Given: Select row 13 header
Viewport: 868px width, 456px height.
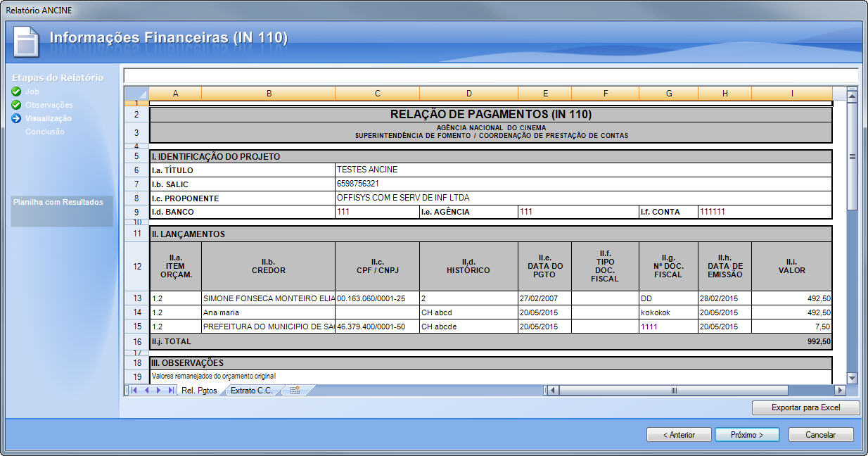Looking at the screenshot, I should click(x=136, y=298).
